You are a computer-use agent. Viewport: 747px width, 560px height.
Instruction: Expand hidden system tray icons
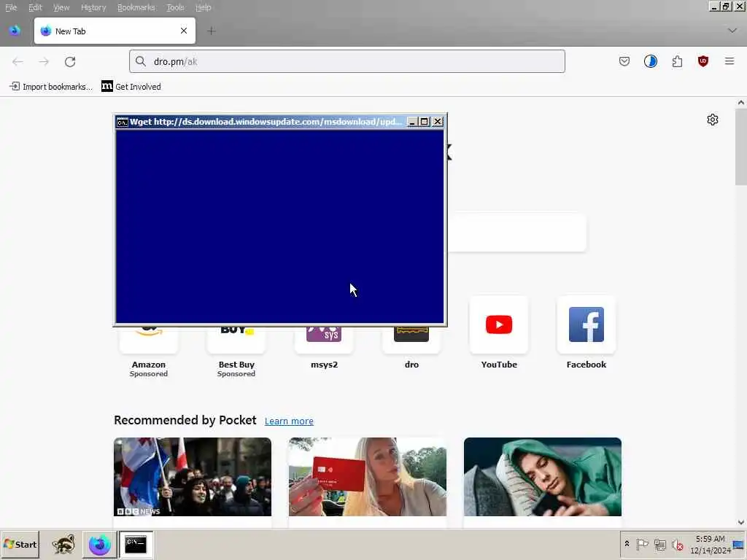tap(627, 544)
